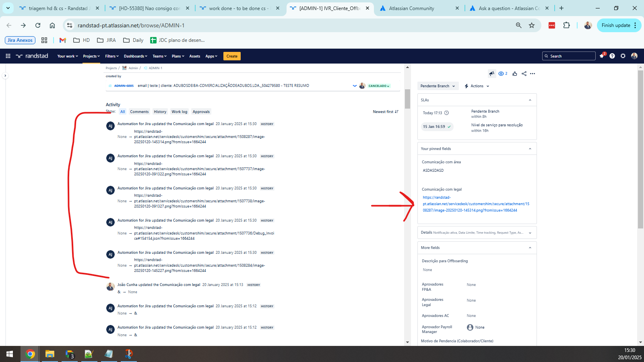Open the Comunicação com legal attachment link

click(x=476, y=204)
